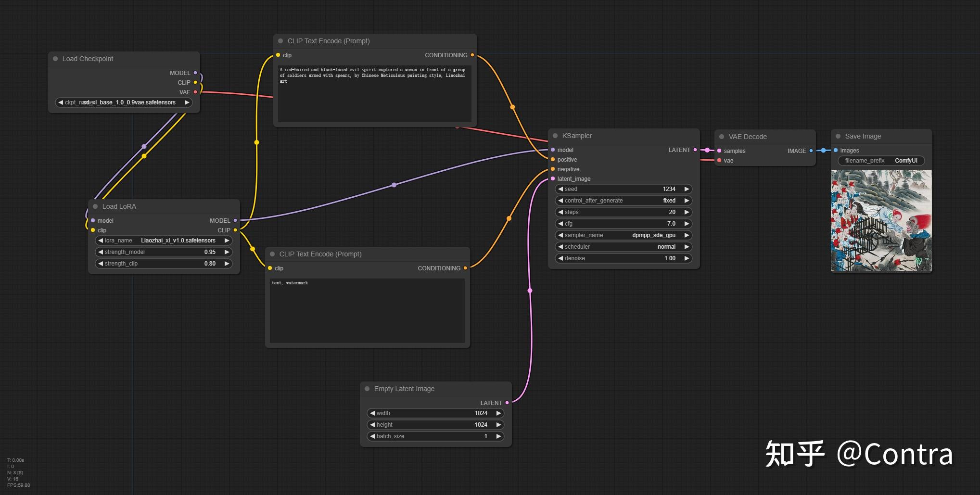The width and height of the screenshot is (980, 495).
Task: Click the IMAGE output port on VAE Decode
Action: pyautogui.click(x=812, y=151)
